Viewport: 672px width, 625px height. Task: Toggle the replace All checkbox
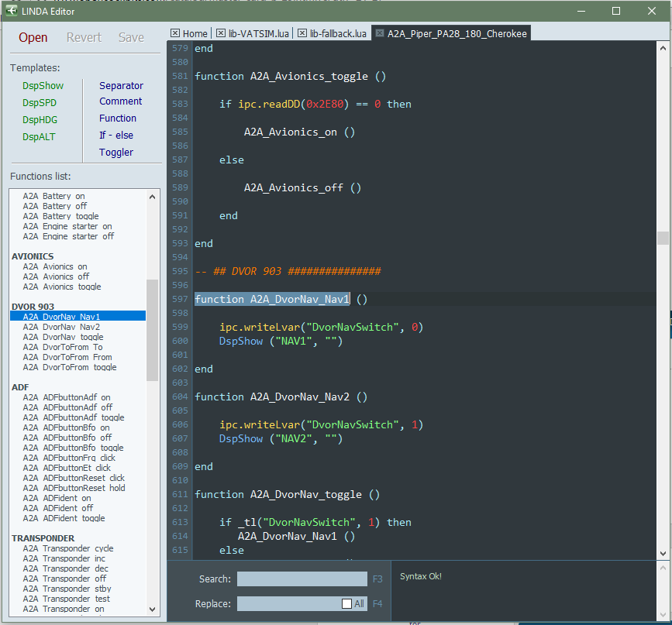[346, 603]
